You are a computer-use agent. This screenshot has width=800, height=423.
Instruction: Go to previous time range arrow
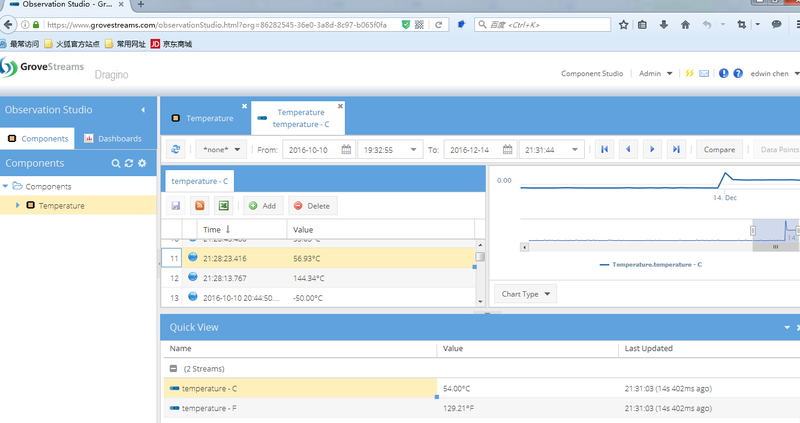coord(628,150)
